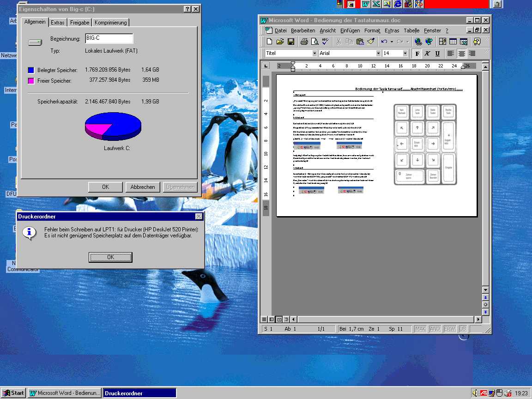Cut selection with the scissors icon
Image resolution: width=532 pixels, height=399 pixels.
(x=339, y=42)
